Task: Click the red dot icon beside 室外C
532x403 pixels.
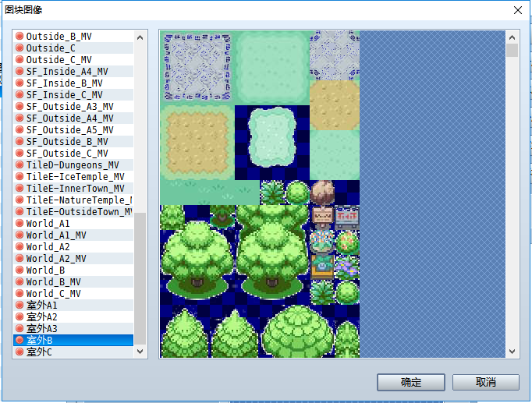Action: tap(20, 352)
